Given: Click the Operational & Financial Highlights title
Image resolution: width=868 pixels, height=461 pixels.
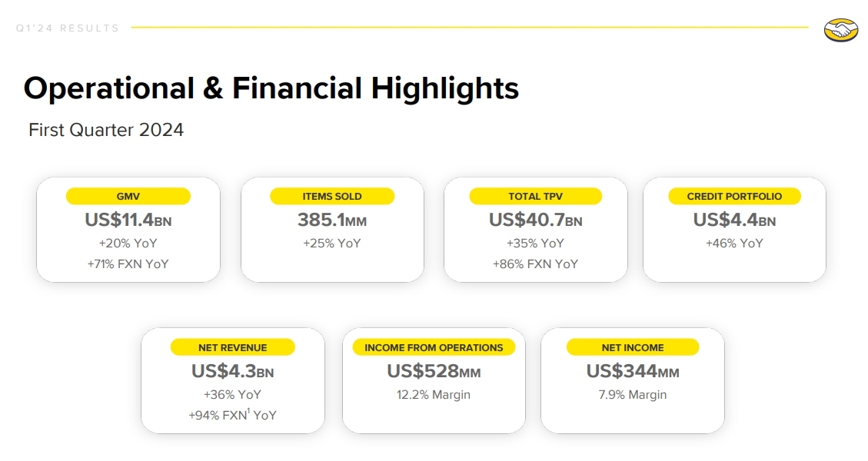Looking at the screenshot, I should (271, 88).
